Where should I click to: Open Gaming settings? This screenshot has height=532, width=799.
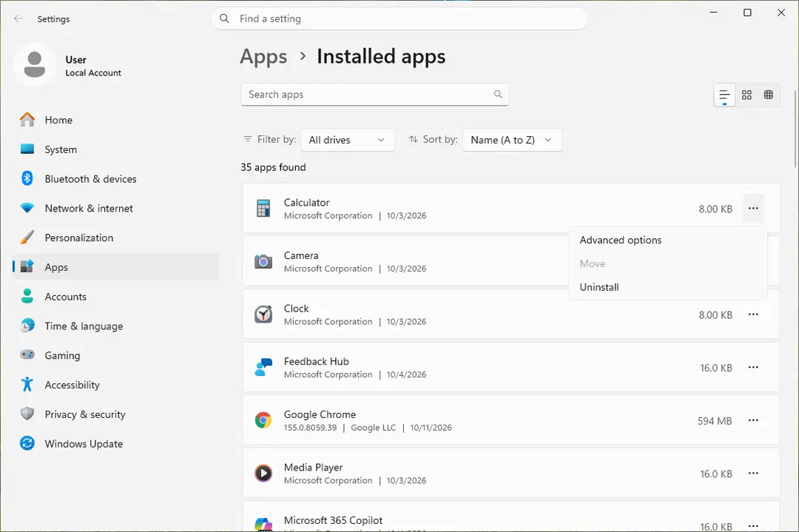pos(115,356)
